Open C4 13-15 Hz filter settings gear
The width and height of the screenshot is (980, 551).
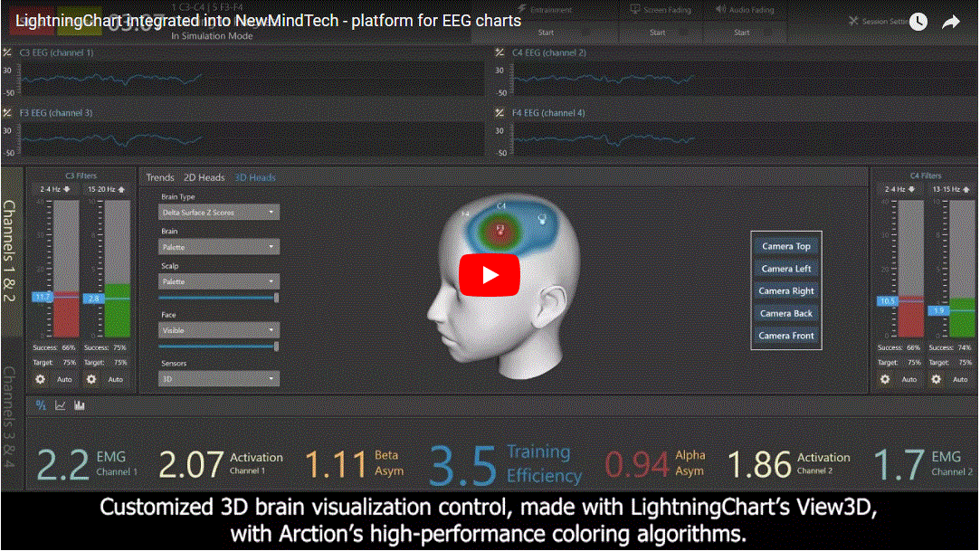[x=937, y=379]
